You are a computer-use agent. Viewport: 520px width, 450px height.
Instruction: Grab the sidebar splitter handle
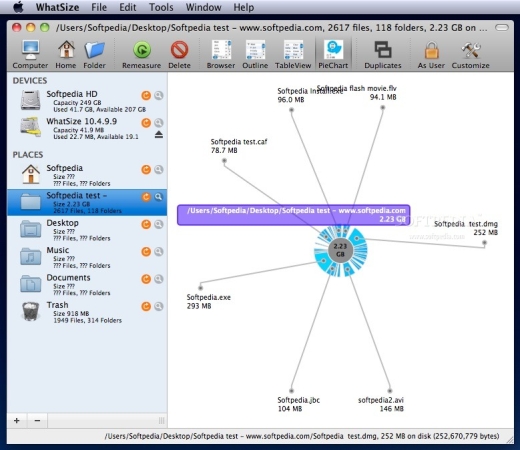point(162,421)
